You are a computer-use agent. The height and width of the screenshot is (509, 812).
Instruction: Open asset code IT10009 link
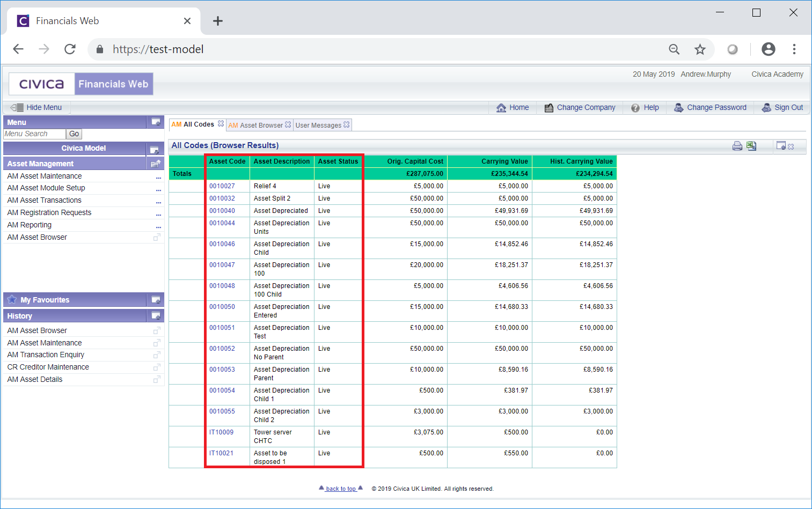tap(221, 432)
